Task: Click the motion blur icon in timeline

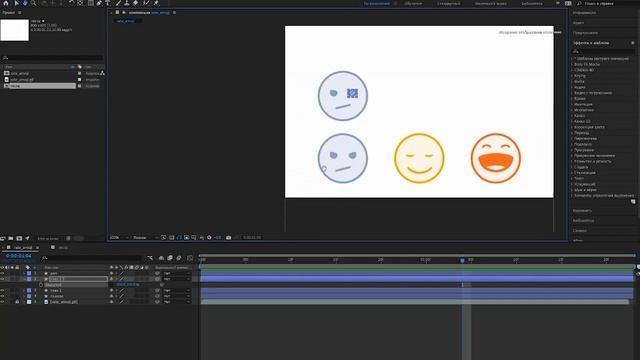Action: click(x=179, y=258)
